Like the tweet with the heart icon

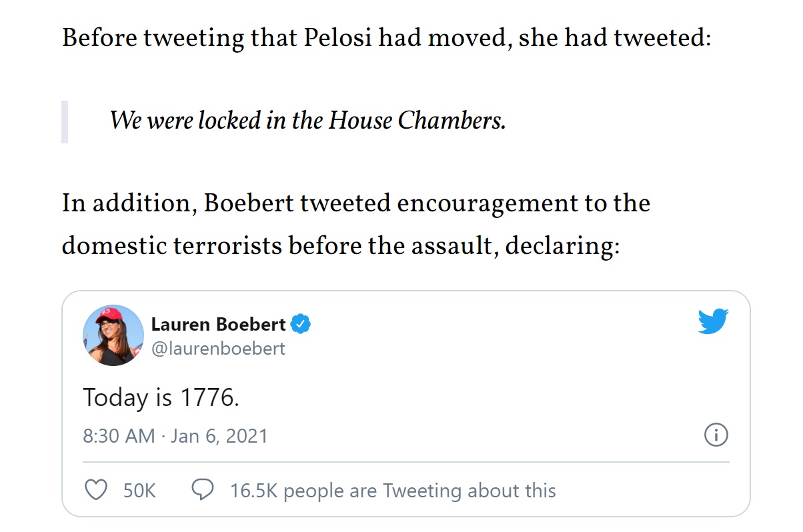97,491
